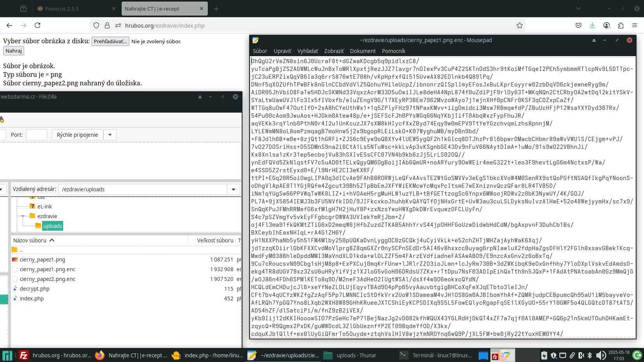644x362 pixels.
Task: Open the Firefox downloads panel
Action: [x=592, y=25]
